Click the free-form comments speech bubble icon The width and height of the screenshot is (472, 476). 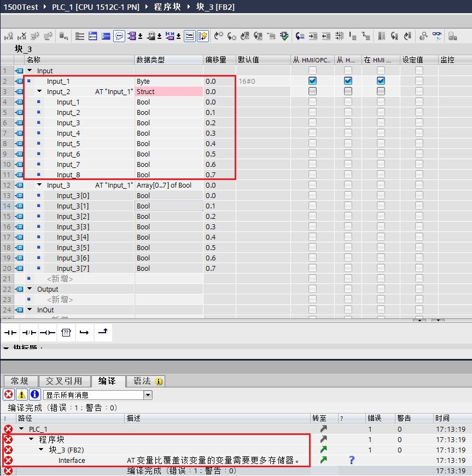[x=119, y=36]
